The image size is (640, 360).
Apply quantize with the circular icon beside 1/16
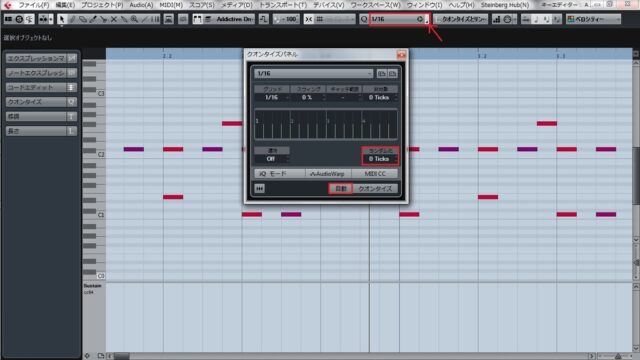(x=420, y=19)
